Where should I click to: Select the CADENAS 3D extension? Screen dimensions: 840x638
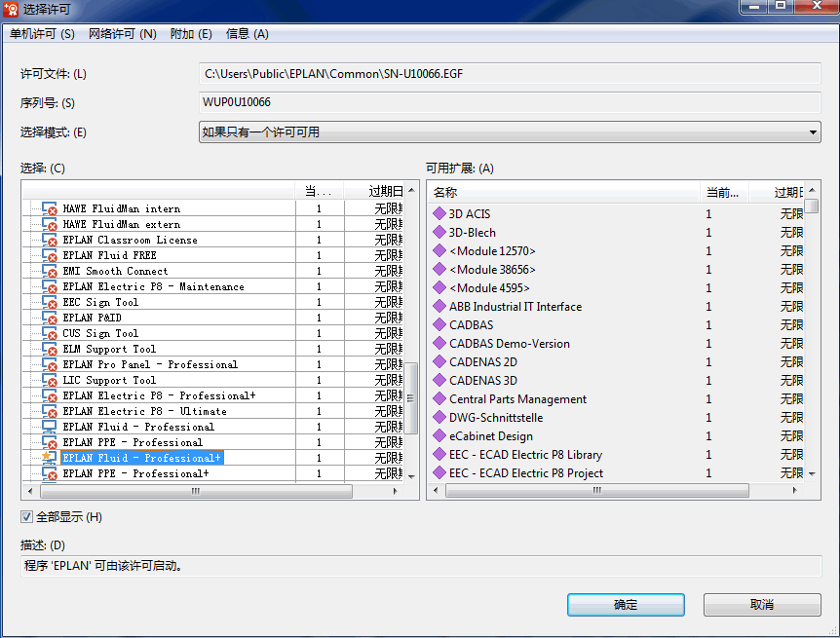[x=483, y=380]
